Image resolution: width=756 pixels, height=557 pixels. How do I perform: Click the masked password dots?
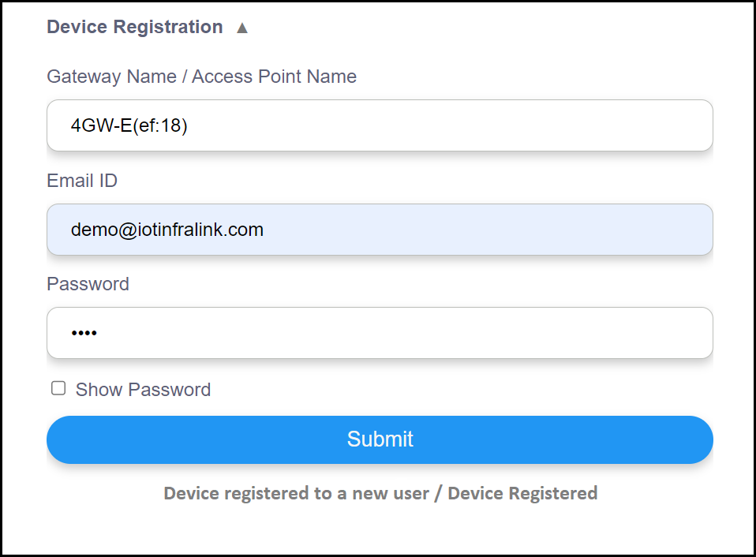[84, 334]
